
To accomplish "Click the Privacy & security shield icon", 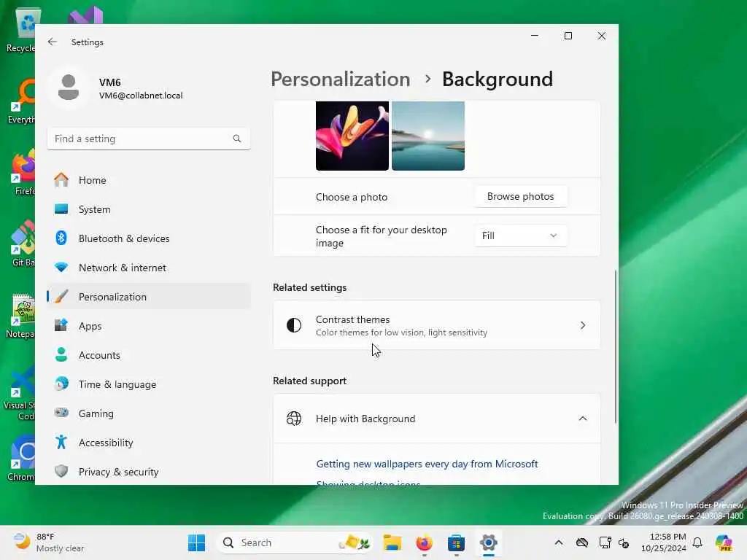I will coord(61,472).
